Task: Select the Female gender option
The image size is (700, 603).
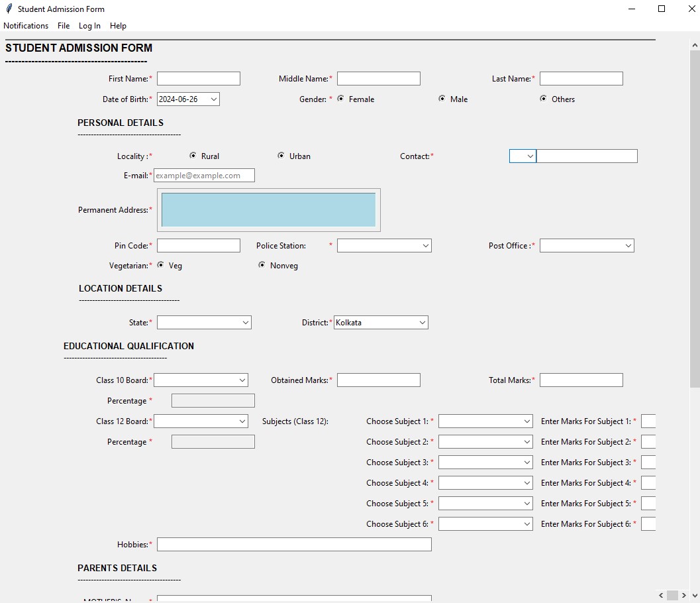Action: point(341,99)
